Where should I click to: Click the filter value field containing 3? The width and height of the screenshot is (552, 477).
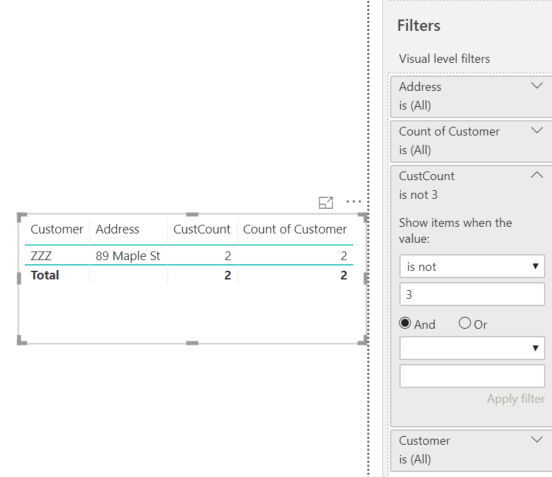click(472, 294)
